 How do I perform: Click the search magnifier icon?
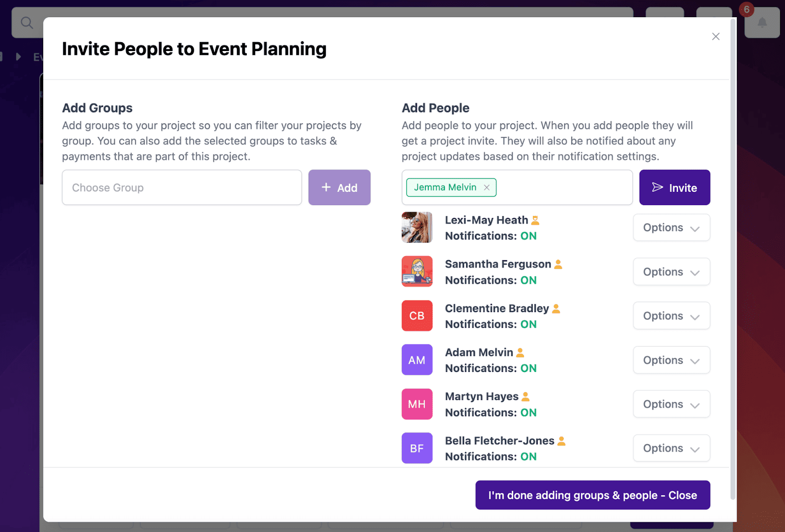27,23
